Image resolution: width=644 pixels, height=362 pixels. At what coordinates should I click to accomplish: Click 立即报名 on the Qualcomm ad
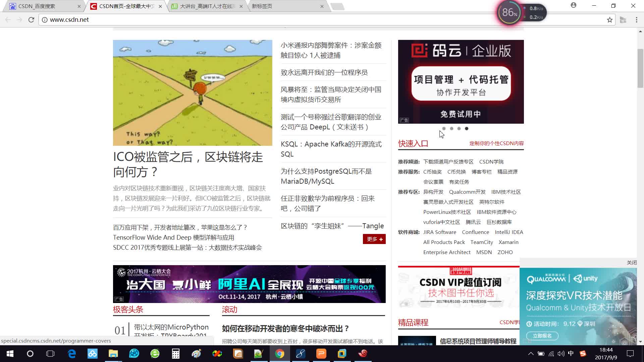[x=542, y=336]
